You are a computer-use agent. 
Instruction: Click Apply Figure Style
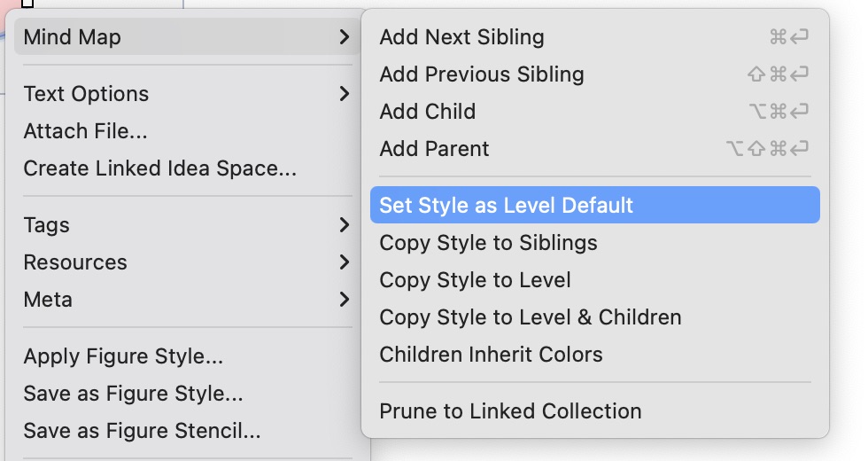click(123, 356)
